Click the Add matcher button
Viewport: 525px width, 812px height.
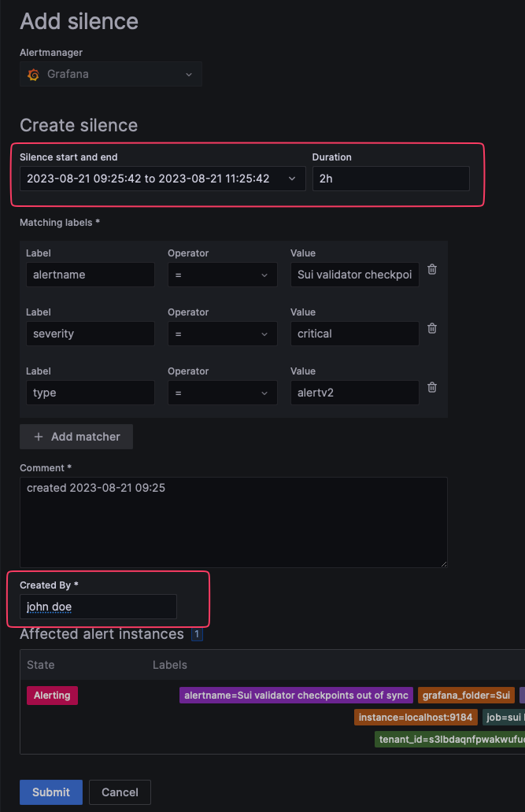point(76,437)
